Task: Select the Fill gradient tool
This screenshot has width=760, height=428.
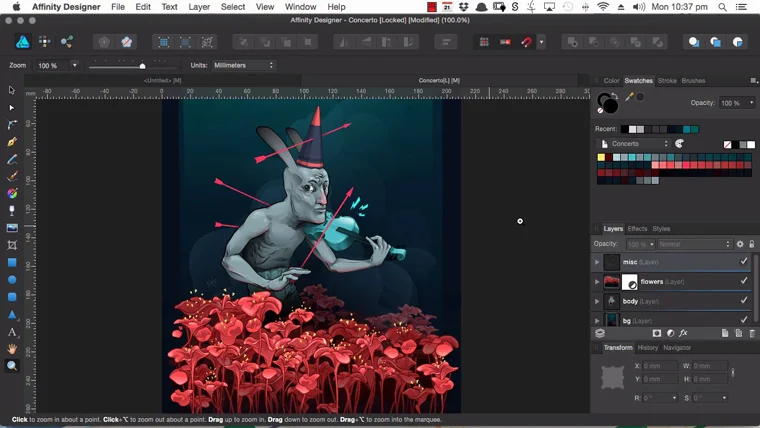Action: [x=12, y=193]
